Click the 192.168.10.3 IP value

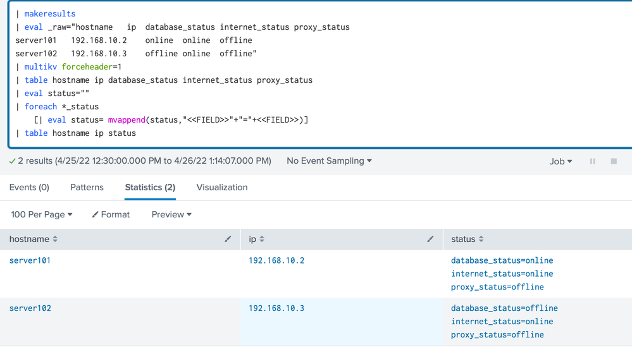[276, 308]
